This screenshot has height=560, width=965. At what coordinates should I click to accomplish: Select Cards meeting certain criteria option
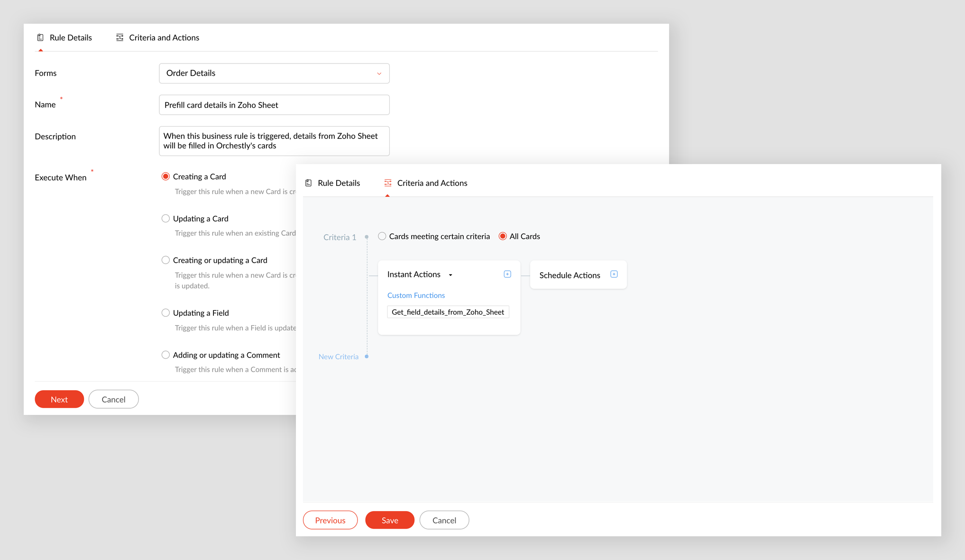[x=382, y=236]
